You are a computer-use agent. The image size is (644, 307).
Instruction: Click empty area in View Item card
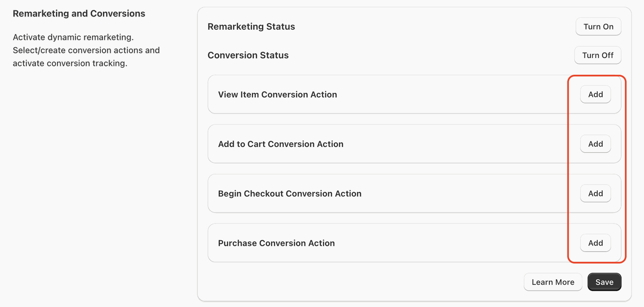[453, 95]
